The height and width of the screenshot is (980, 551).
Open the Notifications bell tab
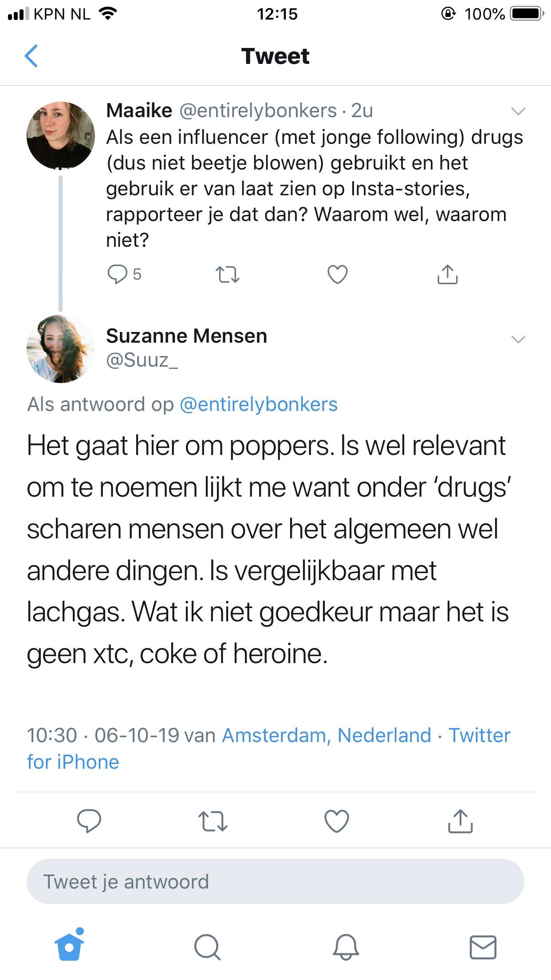346,947
